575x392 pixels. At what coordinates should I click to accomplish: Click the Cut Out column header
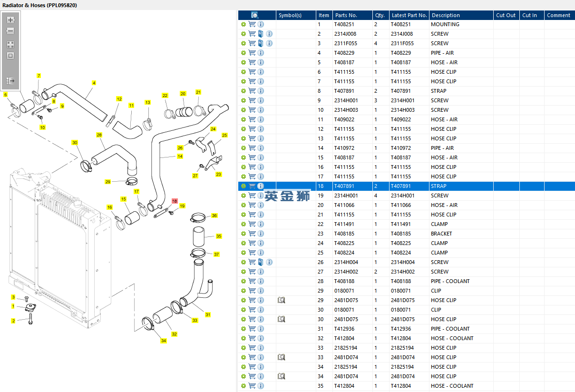click(506, 15)
